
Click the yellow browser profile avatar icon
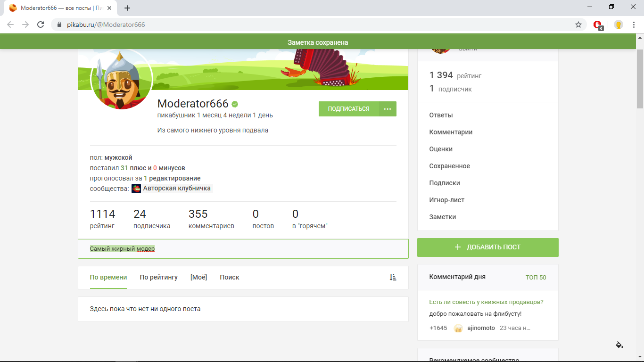(618, 25)
